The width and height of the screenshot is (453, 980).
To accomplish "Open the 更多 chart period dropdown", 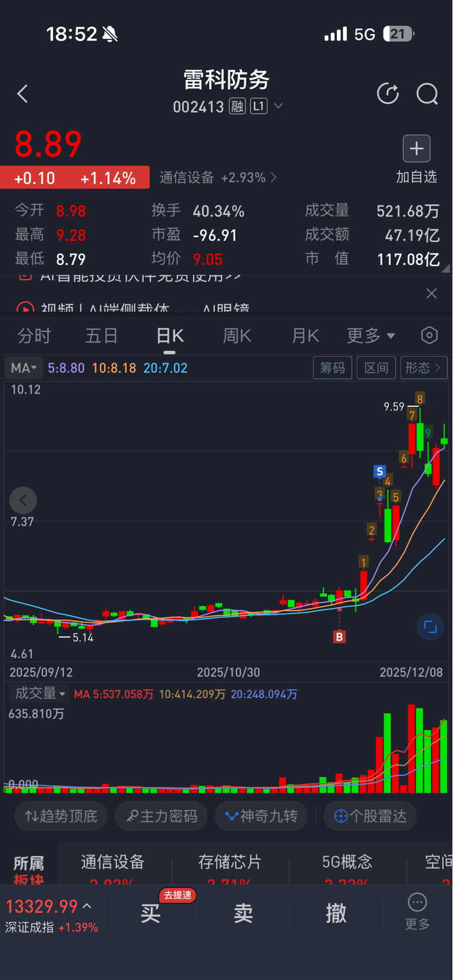I will pos(371,336).
